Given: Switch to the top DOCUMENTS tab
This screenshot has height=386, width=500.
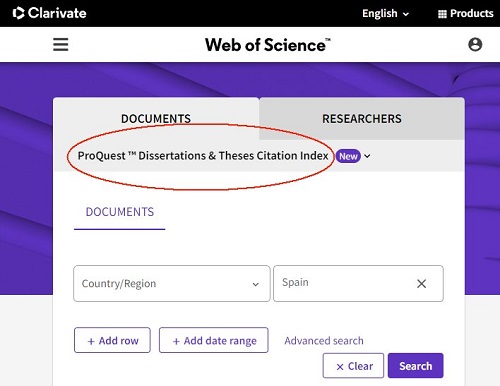Looking at the screenshot, I should pyautogui.click(x=156, y=119).
